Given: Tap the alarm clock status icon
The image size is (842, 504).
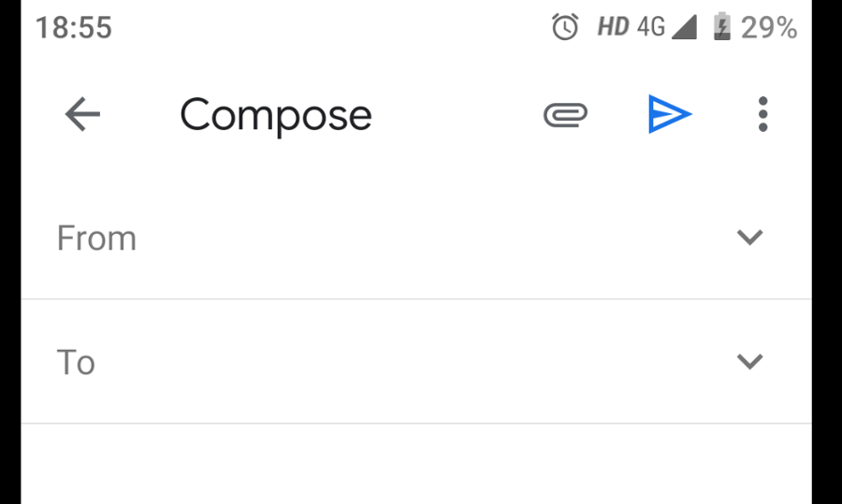Looking at the screenshot, I should pyautogui.click(x=565, y=27).
